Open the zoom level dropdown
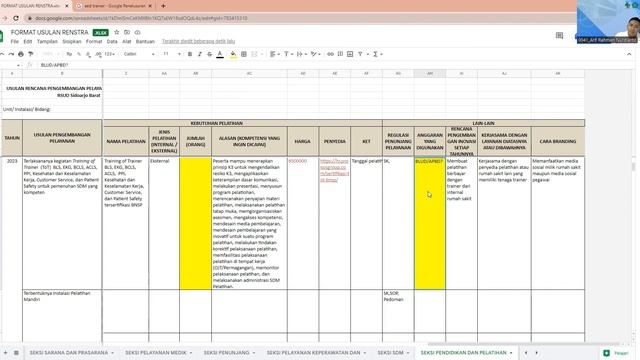The width and height of the screenshot is (640, 360). pyautogui.click(x=50, y=54)
